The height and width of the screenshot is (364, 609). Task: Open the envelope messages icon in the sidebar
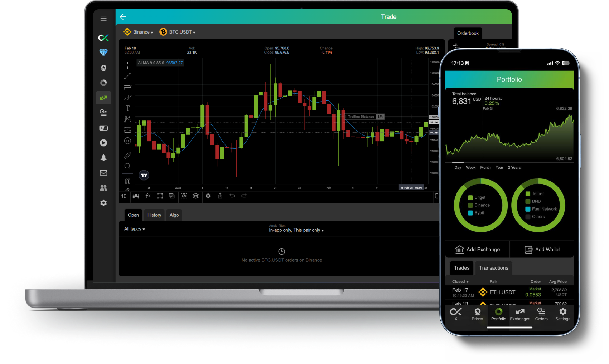(x=103, y=173)
